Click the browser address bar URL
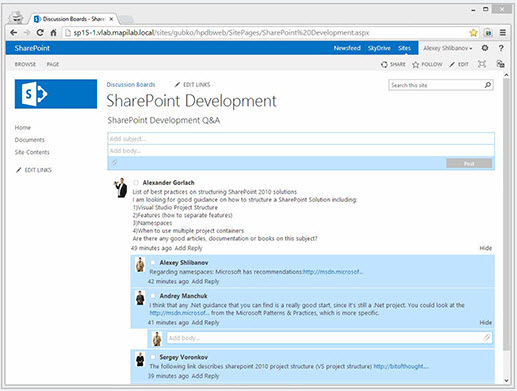 [x=221, y=33]
